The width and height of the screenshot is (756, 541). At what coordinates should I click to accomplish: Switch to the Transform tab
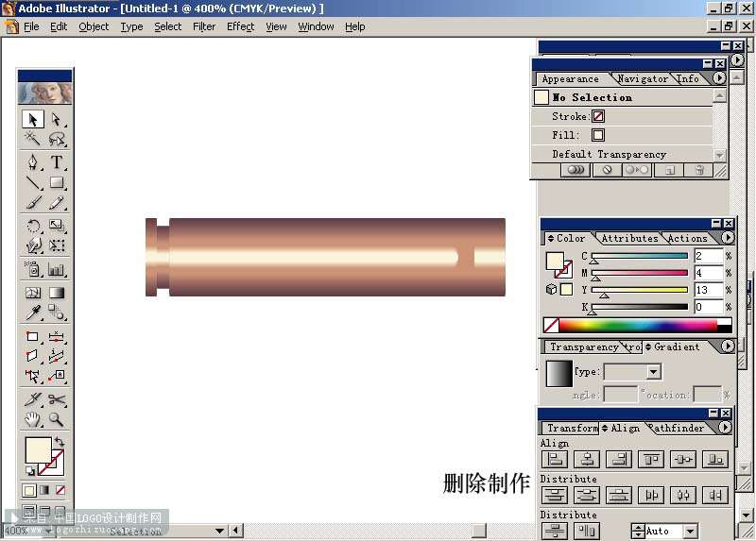(573, 428)
